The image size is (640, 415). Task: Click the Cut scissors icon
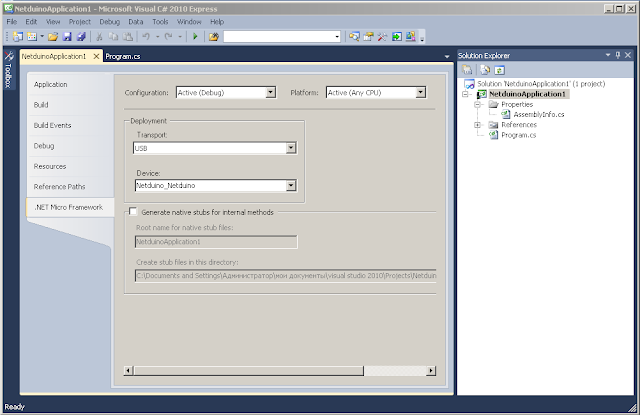pos(99,37)
